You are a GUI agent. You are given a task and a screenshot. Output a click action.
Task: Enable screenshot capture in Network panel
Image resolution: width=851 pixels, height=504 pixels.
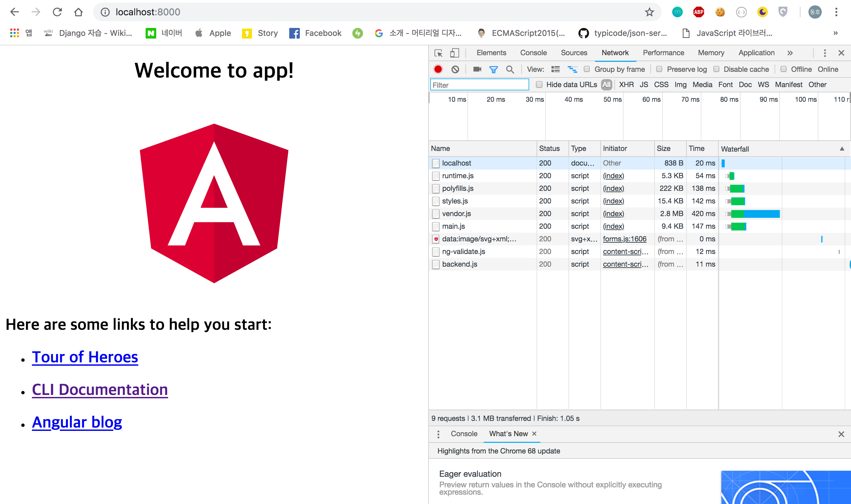[x=477, y=69]
